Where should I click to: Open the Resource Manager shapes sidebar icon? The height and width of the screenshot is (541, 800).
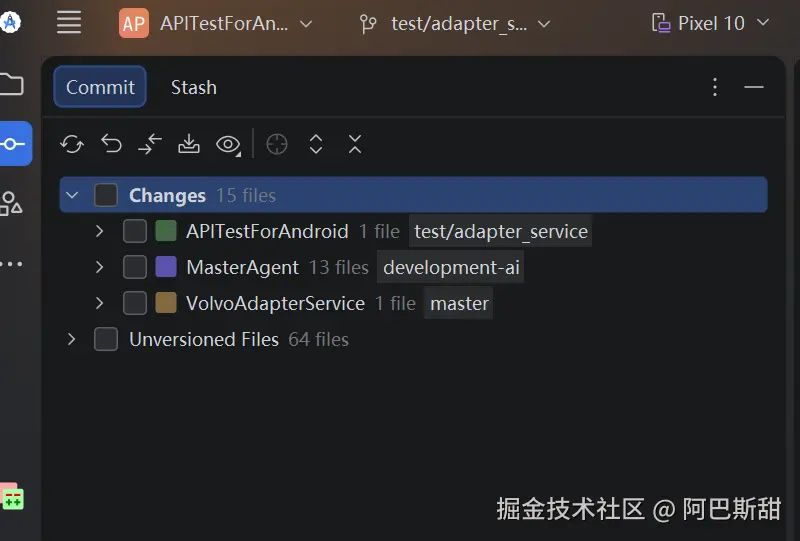(x=11, y=204)
